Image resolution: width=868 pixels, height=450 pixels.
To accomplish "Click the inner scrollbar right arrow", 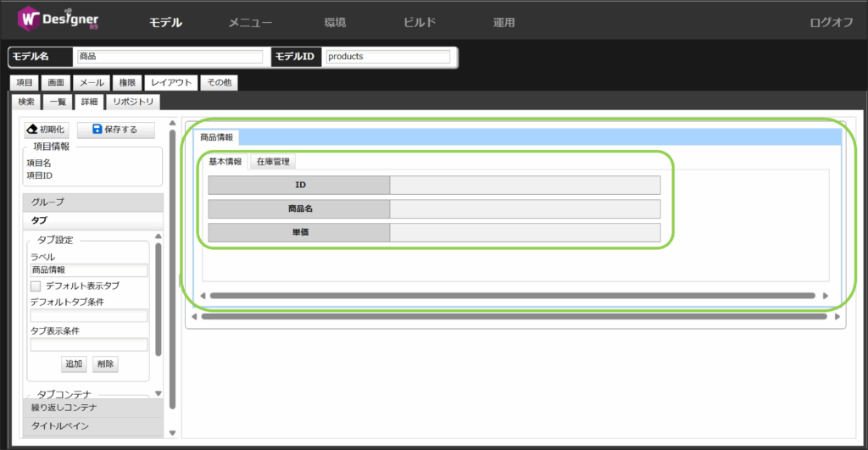I will point(825,296).
